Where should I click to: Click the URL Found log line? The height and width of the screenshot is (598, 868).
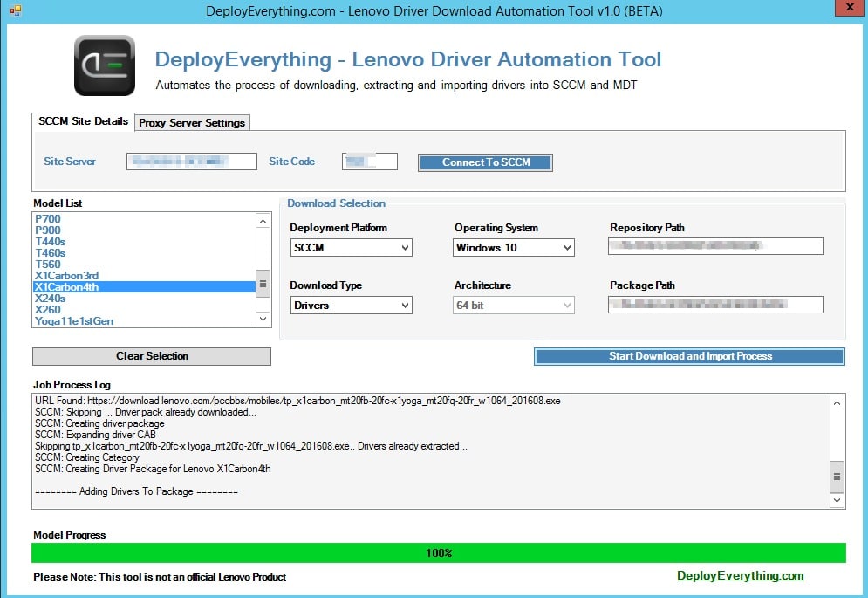click(297, 401)
